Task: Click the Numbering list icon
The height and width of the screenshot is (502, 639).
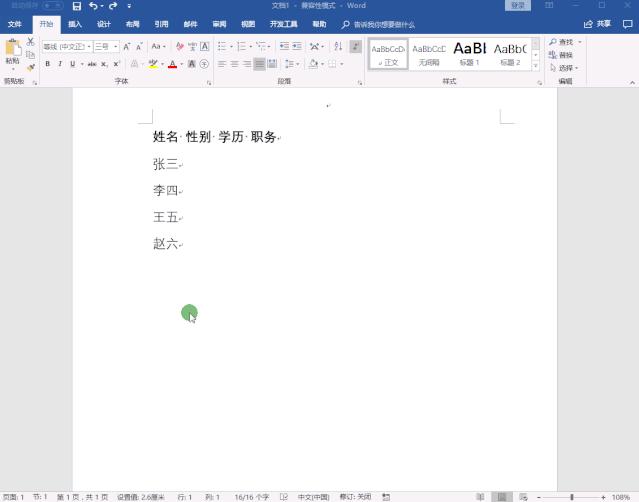Action: pos(242,46)
